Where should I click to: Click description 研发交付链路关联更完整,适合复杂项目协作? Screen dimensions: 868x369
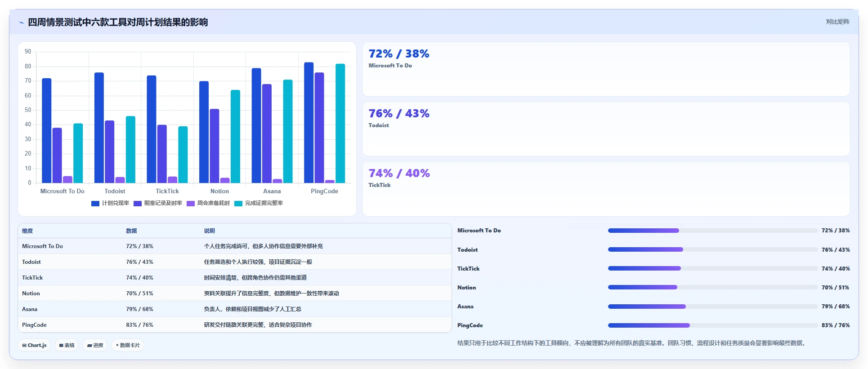coord(258,325)
